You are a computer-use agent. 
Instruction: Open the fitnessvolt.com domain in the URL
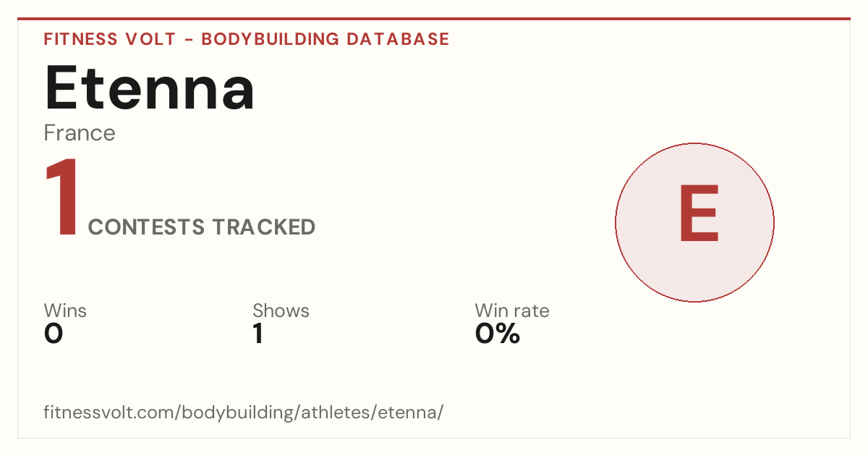click(x=109, y=413)
